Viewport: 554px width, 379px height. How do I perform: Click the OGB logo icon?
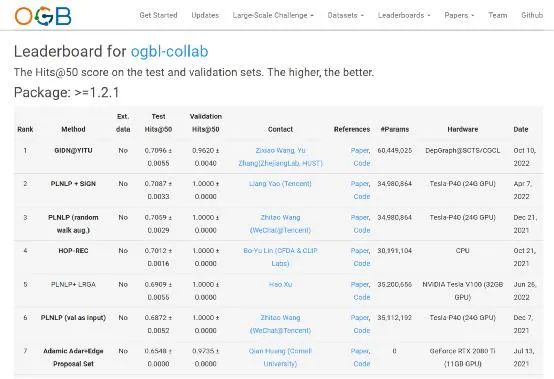43,16
